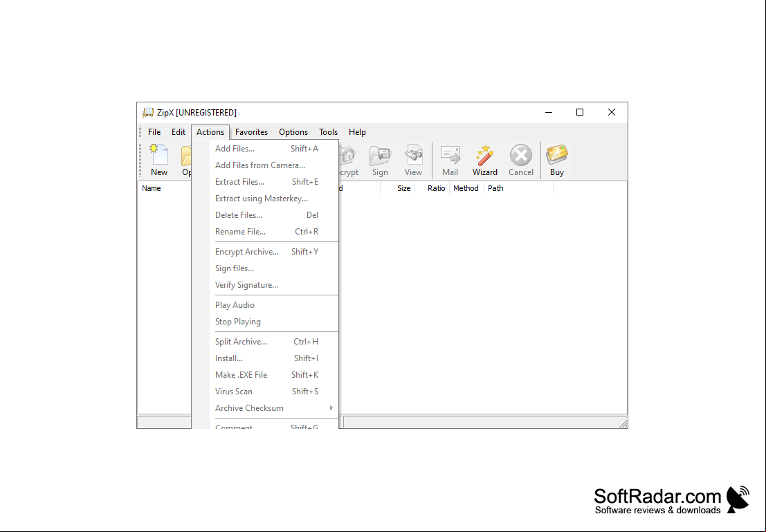
Task: Choose Install... menu entry
Action: (265, 358)
